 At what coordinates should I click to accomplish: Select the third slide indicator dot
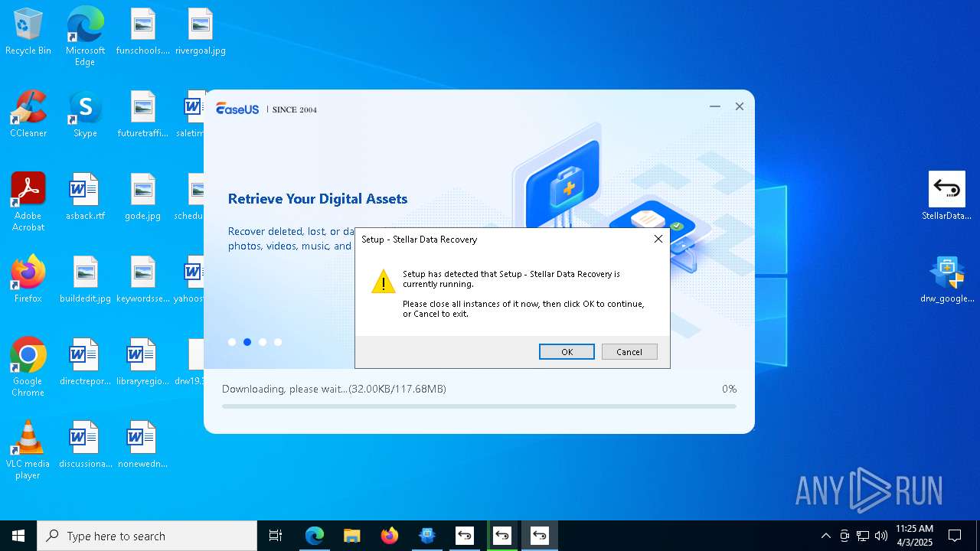pos(263,342)
